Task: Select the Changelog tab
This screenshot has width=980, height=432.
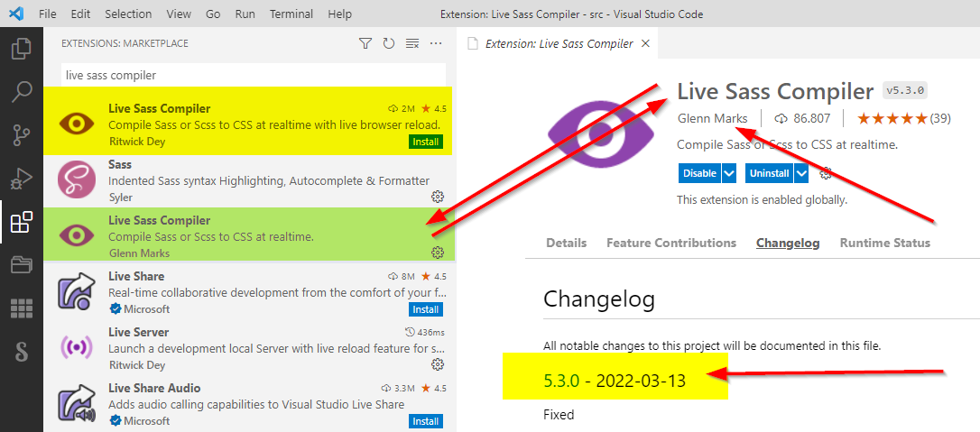Action: pyautogui.click(x=788, y=243)
